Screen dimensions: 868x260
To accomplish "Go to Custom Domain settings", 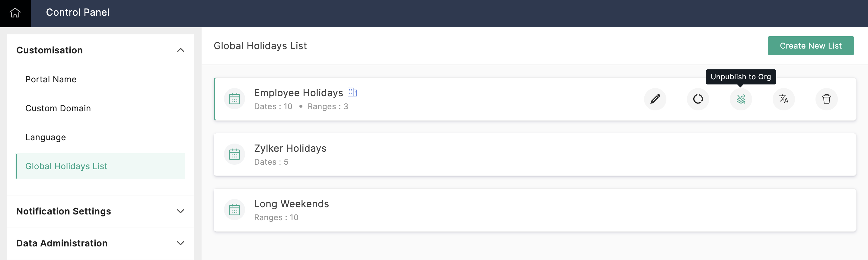I will tap(58, 109).
